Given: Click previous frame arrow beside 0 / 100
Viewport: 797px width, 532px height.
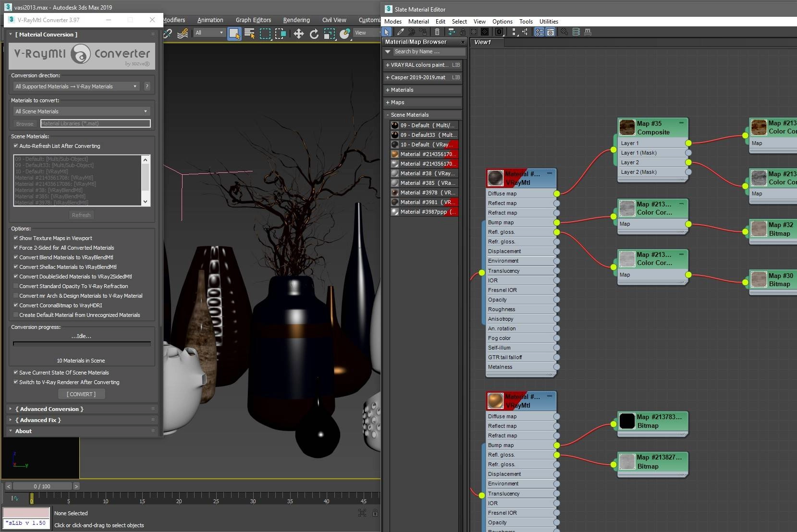Looking at the screenshot, I should click(9, 486).
